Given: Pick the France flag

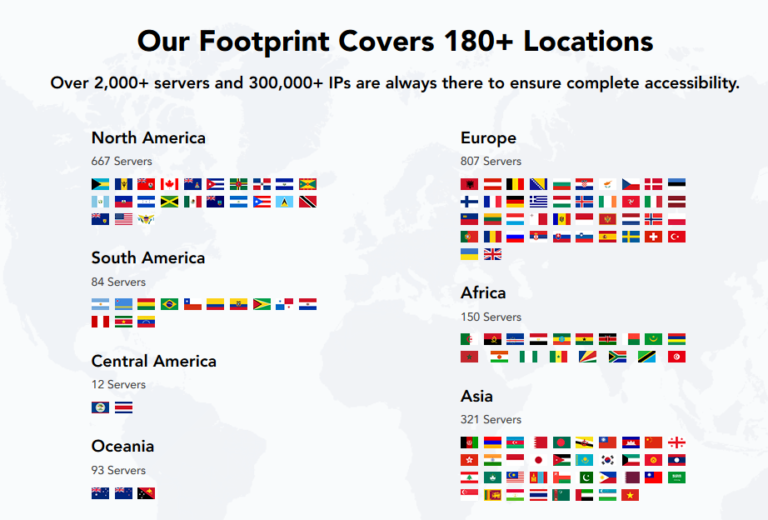Looking at the screenshot, I should pos(492,202).
